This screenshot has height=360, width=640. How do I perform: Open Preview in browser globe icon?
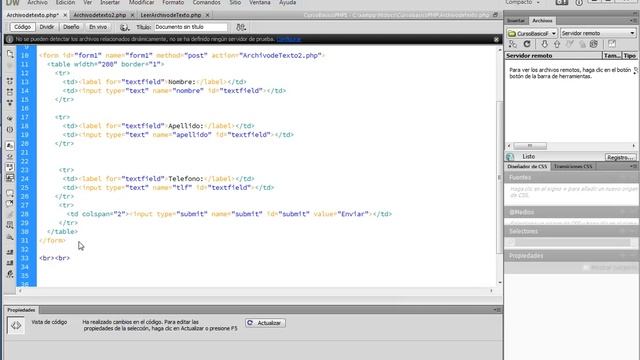124,27
